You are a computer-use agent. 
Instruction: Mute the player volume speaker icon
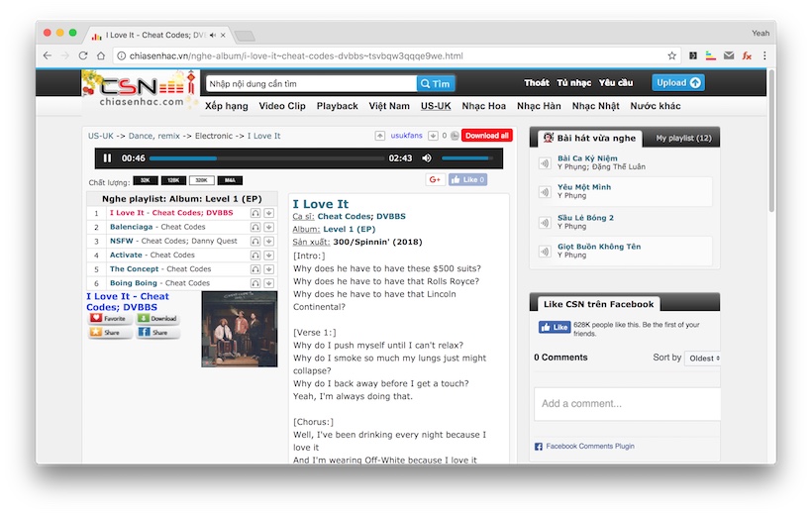tap(427, 158)
